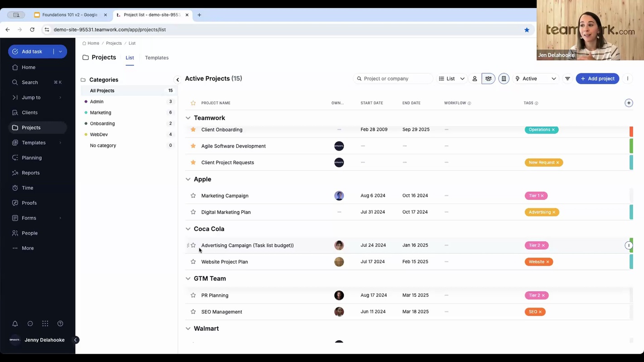
Task: Open Reports from the left sidebar
Action: 30,172
